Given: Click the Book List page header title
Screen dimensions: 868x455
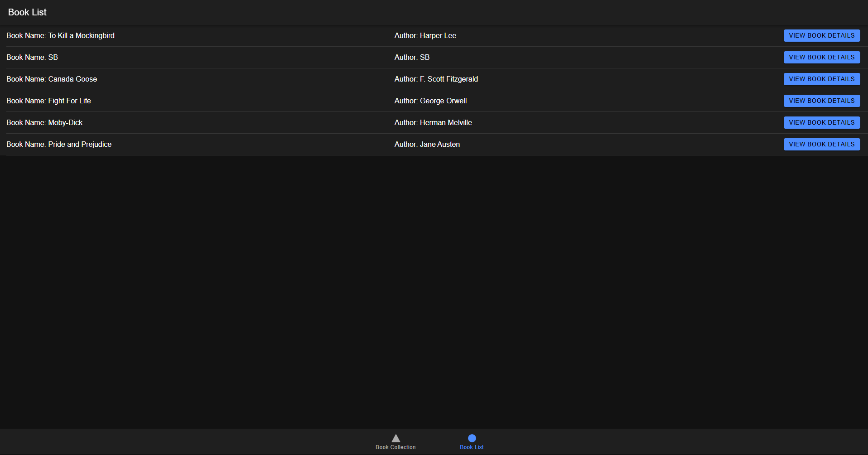Looking at the screenshot, I should 27,13.
